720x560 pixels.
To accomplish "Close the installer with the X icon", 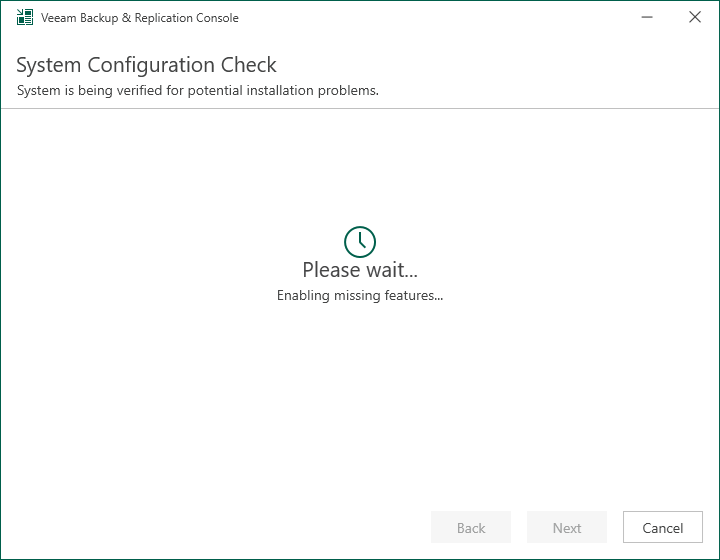I will (x=695, y=17).
